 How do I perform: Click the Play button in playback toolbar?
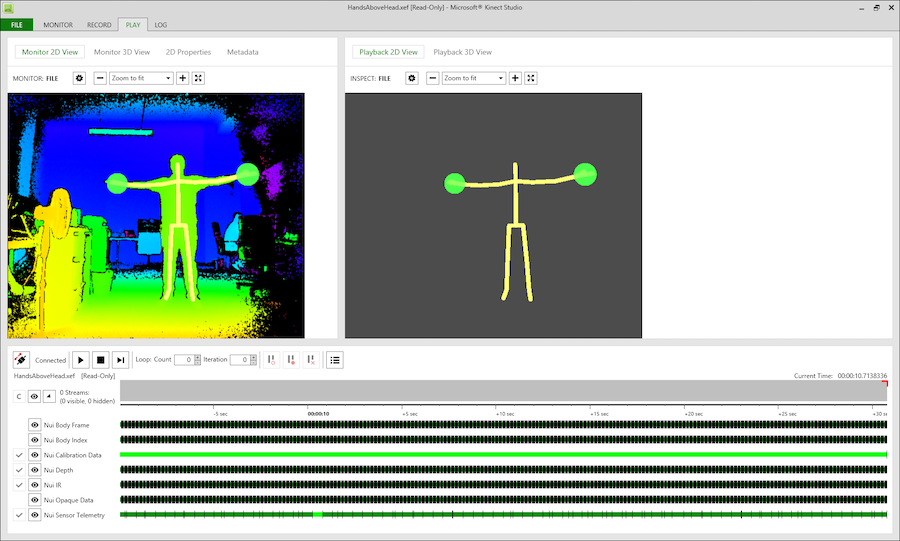81,360
